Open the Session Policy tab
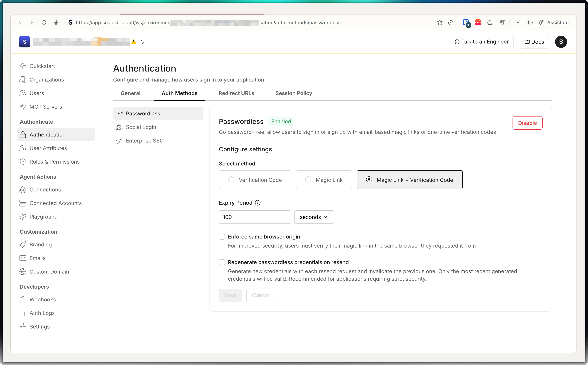The image size is (588, 365). (293, 93)
